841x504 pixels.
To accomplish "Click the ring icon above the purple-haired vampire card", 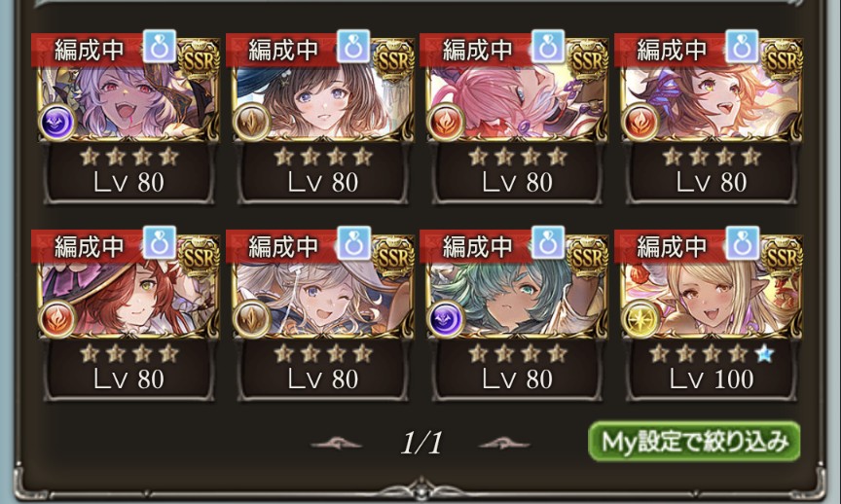I will [160, 47].
